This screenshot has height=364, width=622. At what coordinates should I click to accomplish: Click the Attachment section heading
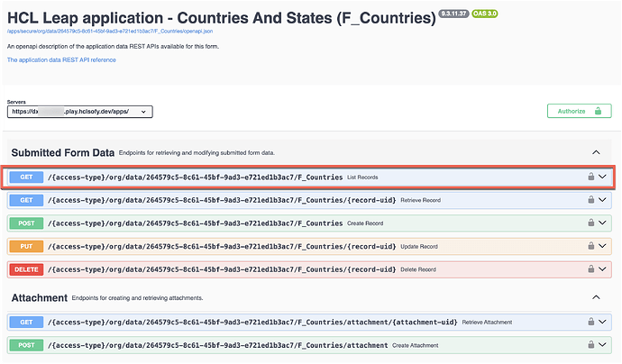40,298
